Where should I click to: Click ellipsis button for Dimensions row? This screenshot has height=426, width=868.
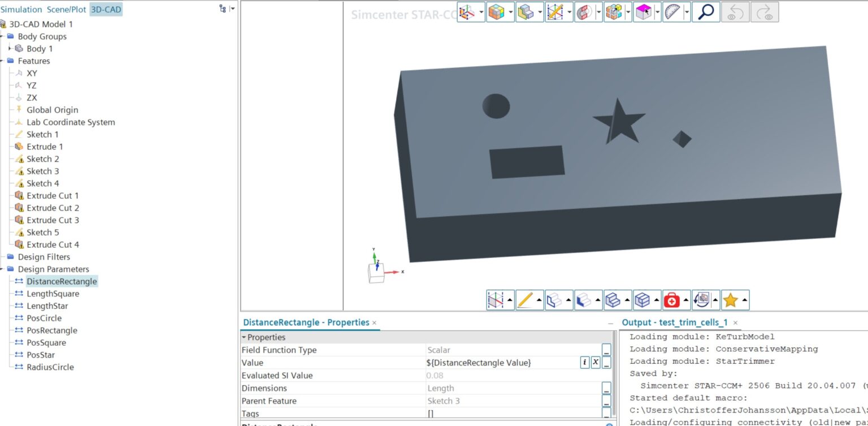(x=606, y=388)
